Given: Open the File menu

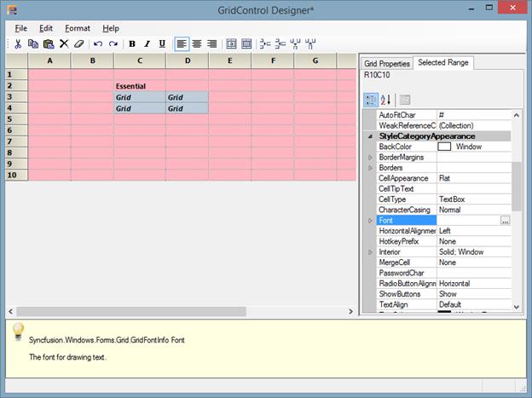Looking at the screenshot, I should tap(21, 28).
